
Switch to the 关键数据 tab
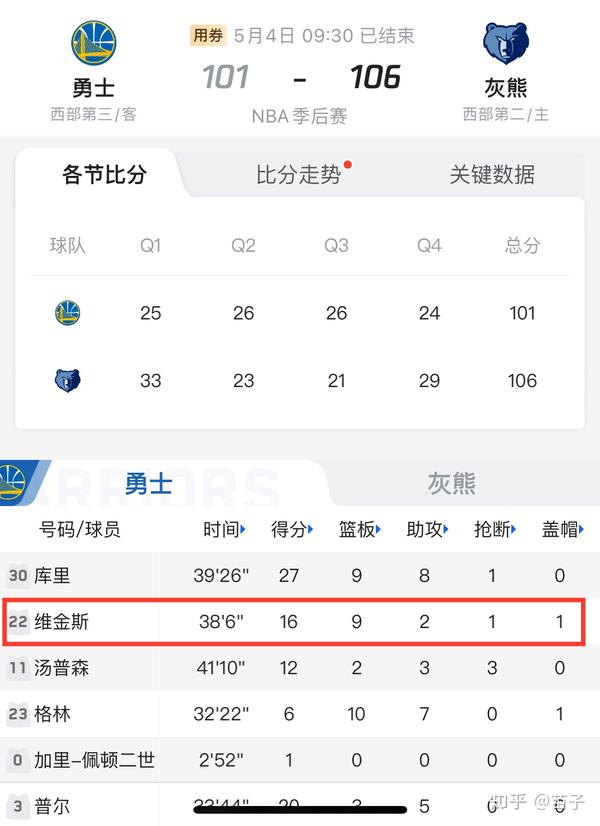click(492, 173)
